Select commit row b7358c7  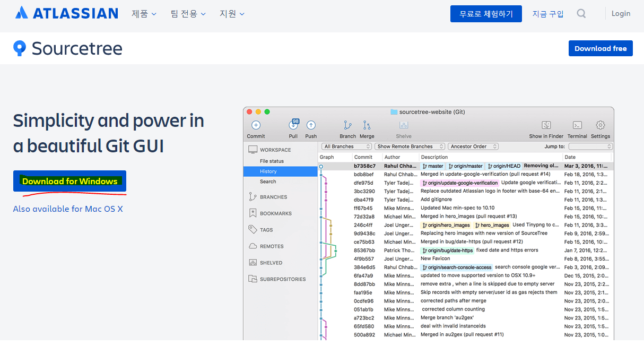[x=466, y=166]
